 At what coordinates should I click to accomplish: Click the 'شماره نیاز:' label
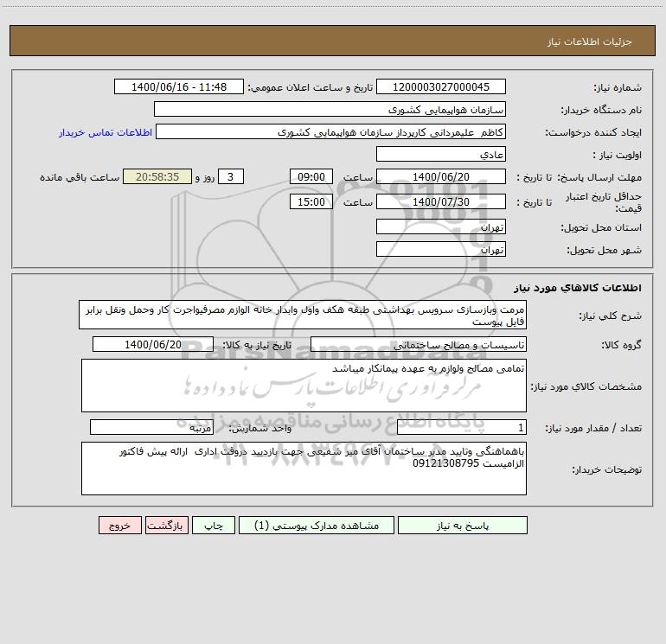[618, 88]
